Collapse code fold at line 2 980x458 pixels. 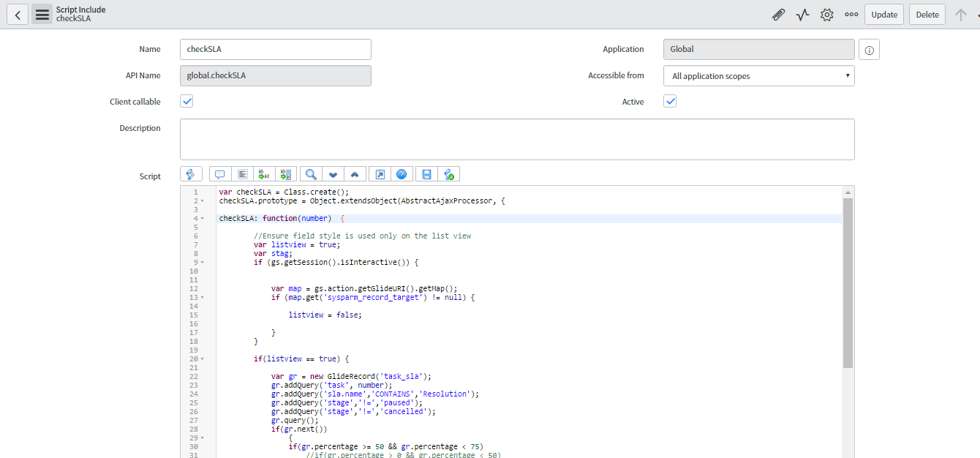tap(202, 200)
